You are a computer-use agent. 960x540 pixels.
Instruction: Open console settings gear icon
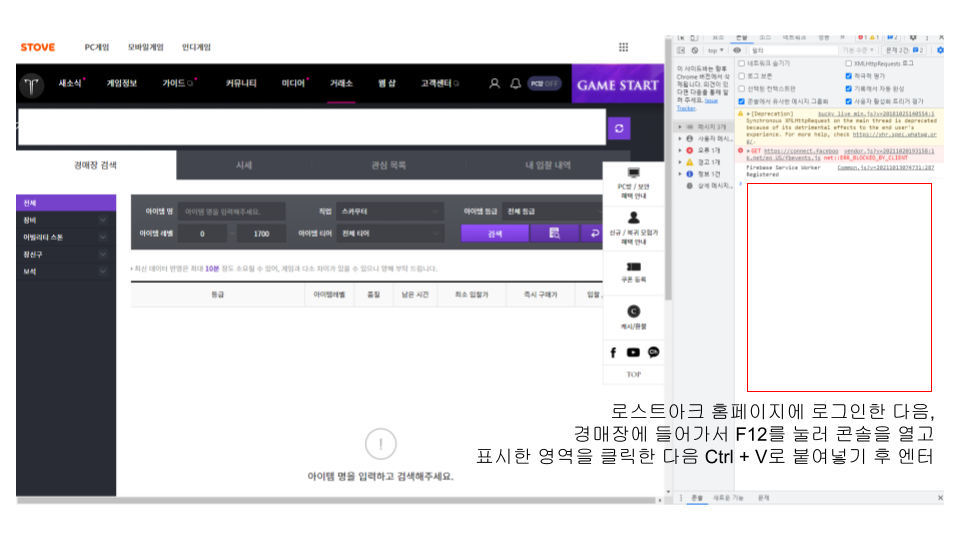pos(940,50)
